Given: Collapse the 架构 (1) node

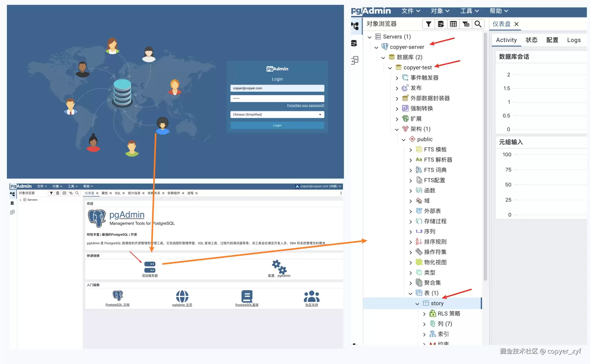Looking at the screenshot, I should click(397, 129).
